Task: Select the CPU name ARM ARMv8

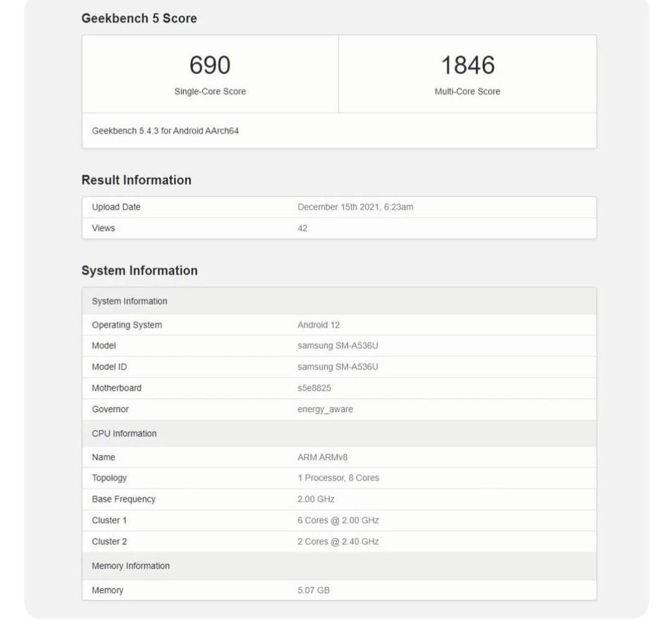Action: 322,457
